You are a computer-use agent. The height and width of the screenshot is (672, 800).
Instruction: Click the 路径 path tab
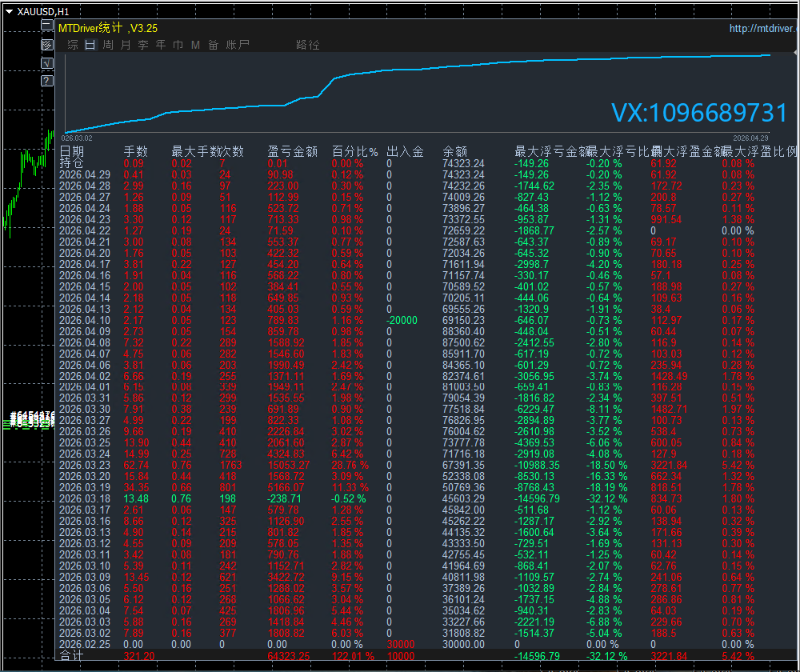(307, 45)
